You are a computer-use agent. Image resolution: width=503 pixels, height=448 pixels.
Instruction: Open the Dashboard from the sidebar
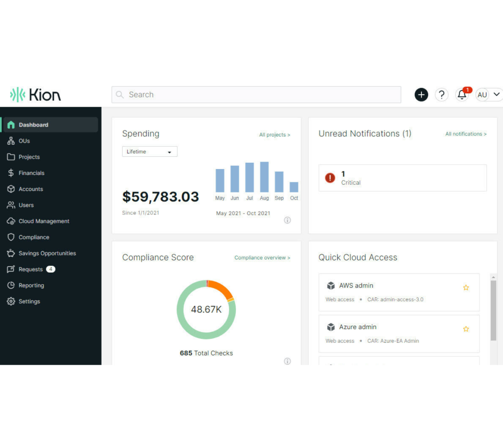33,125
